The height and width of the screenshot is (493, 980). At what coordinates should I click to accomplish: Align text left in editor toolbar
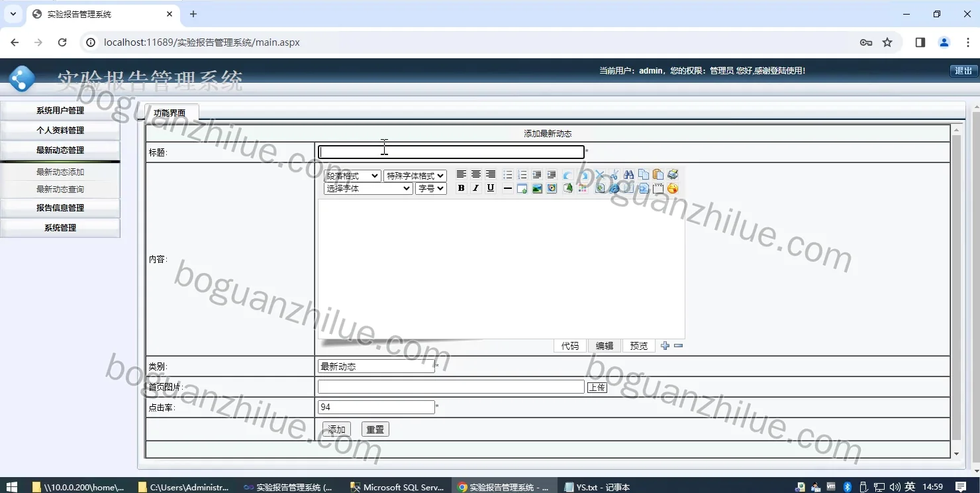462,174
